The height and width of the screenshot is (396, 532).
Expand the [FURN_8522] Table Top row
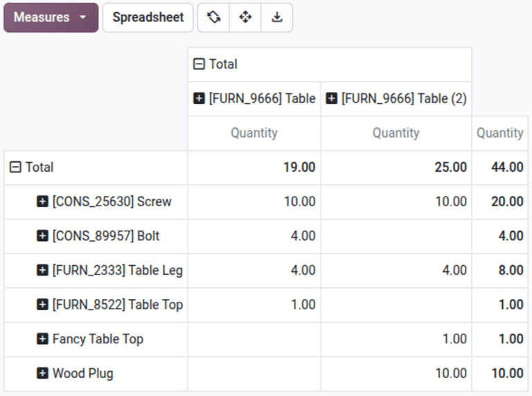tap(96, 305)
